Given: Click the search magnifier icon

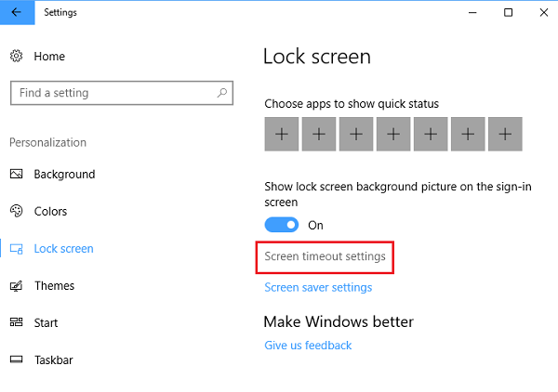Looking at the screenshot, I should click(221, 93).
